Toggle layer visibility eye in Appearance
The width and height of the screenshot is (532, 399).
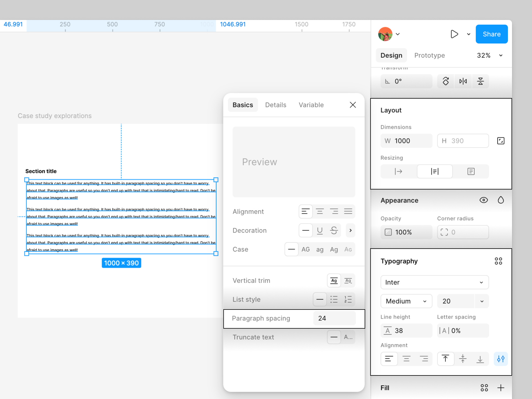(x=484, y=200)
